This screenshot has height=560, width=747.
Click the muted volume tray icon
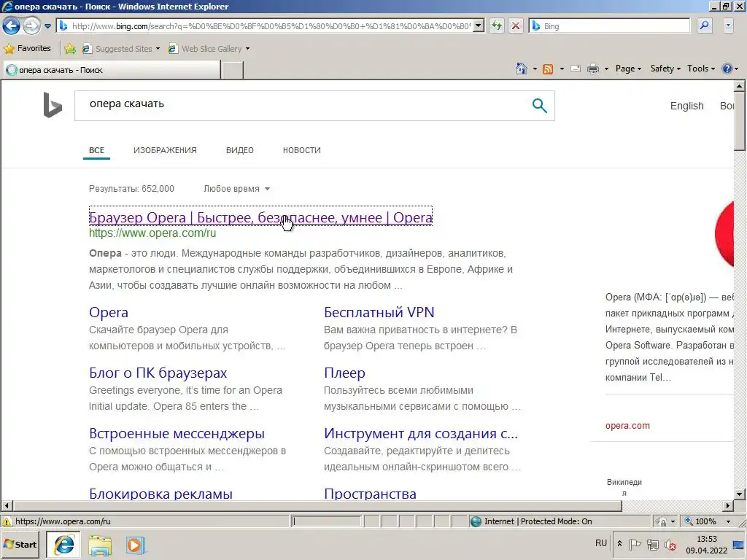[x=670, y=544]
